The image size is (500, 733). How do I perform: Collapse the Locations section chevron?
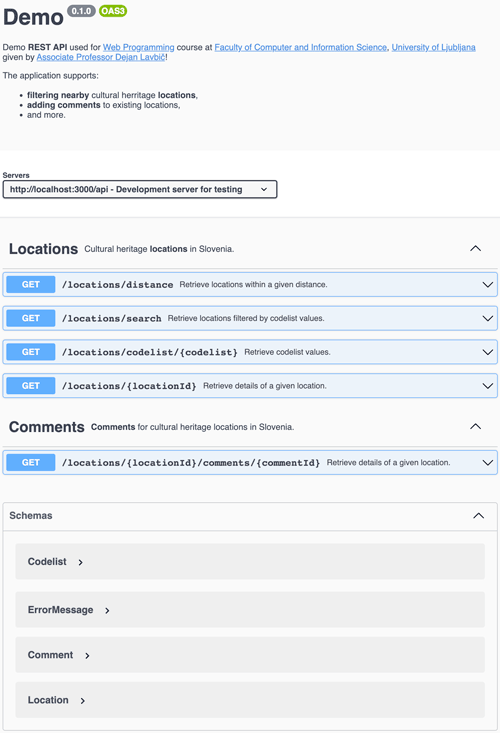tap(475, 248)
